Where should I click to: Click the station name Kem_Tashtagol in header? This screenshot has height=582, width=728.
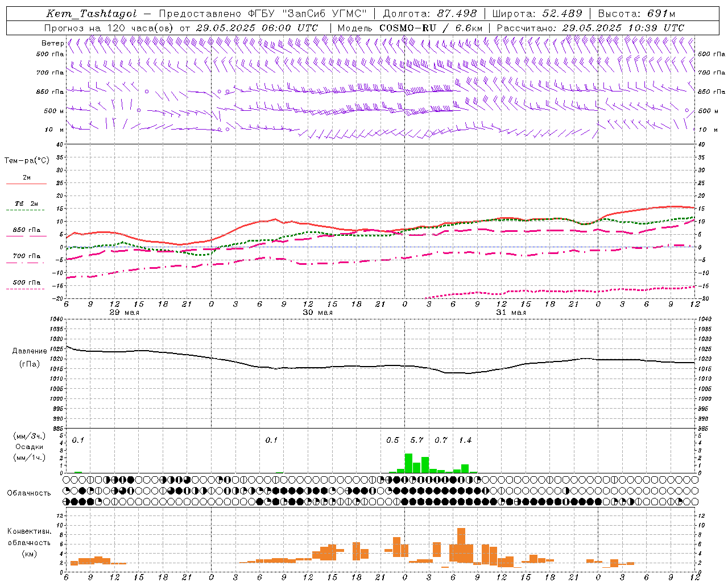(92, 14)
